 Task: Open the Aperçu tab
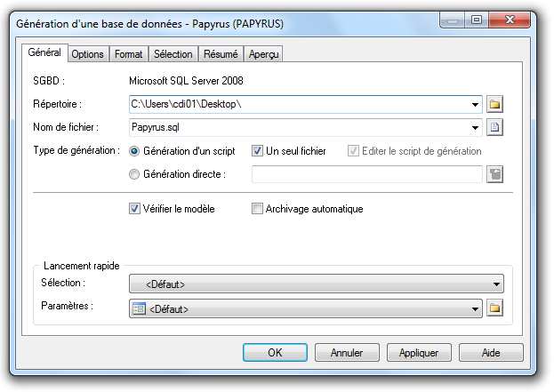click(264, 54)
